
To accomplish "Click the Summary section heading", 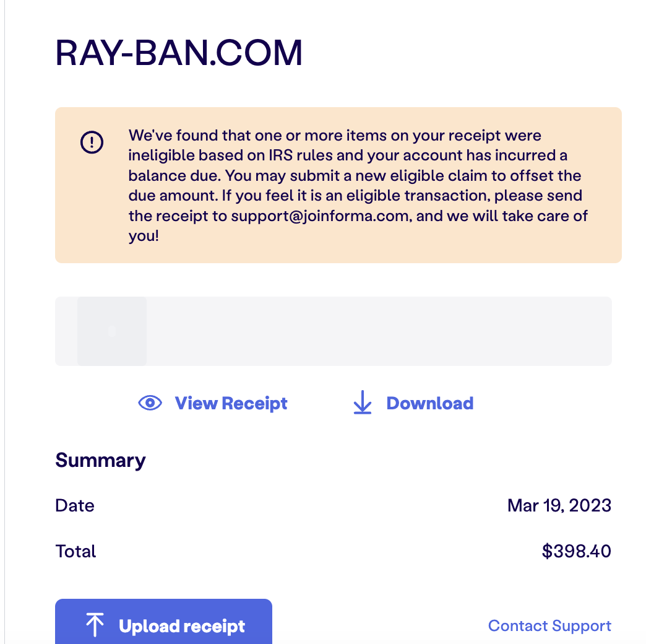I will point(100,460).
